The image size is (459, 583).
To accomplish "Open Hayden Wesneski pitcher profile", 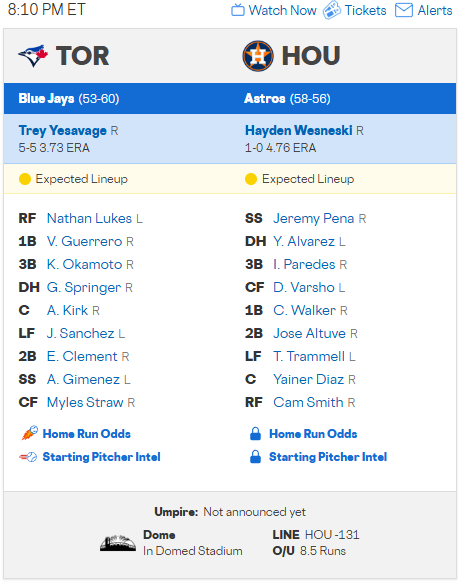I will pyautogui.click(x=299, y=131).
